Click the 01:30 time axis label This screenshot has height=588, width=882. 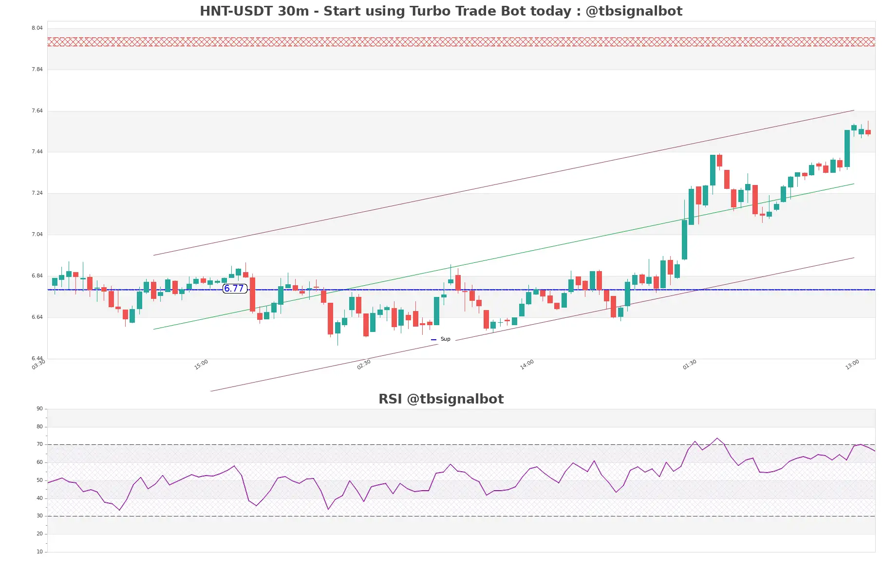coord(690,365)
